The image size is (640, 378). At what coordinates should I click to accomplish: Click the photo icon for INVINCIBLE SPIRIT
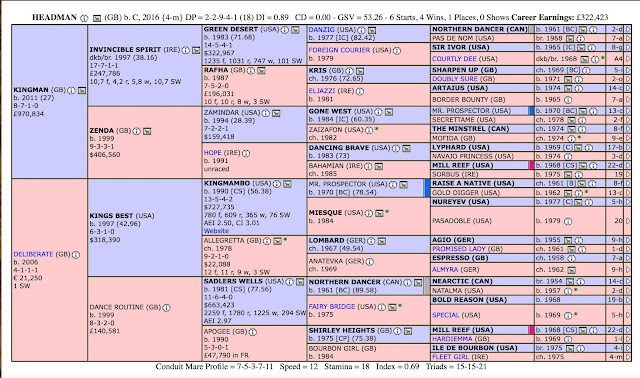coord(196,50)
